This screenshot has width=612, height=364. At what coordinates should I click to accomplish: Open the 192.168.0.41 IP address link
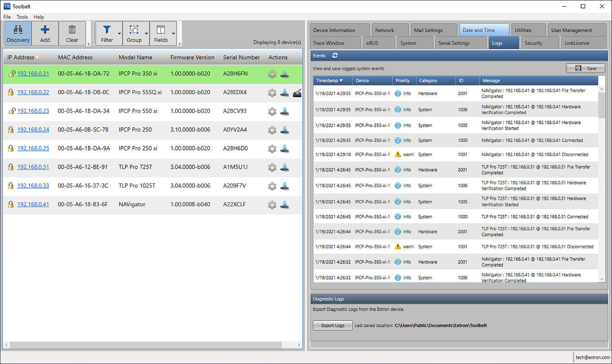click(x=33, y=204)
